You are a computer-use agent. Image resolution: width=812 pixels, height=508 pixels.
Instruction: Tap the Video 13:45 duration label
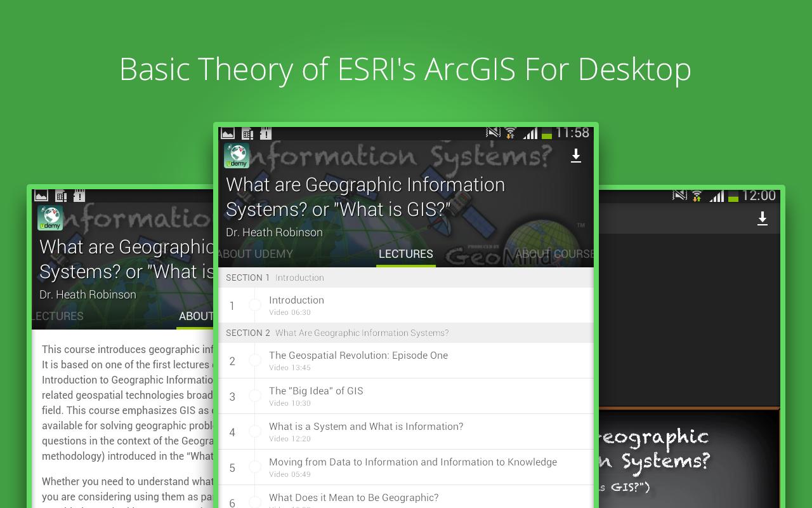(x=290, y=368)
